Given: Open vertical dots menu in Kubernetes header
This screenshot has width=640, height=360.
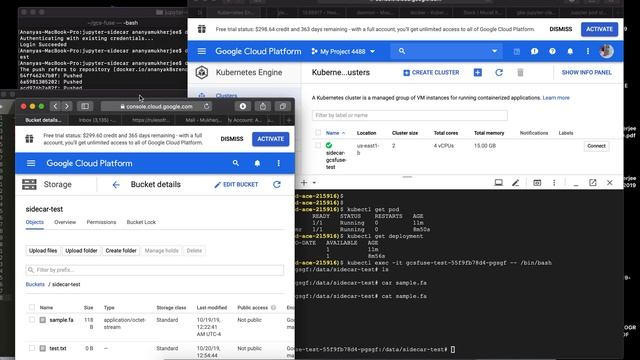Looking at the screenshot, I should 588,51.
